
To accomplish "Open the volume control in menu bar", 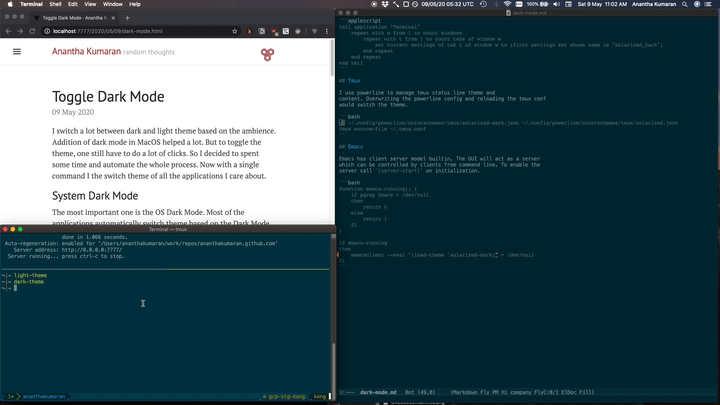I will [x=557, y=4].
